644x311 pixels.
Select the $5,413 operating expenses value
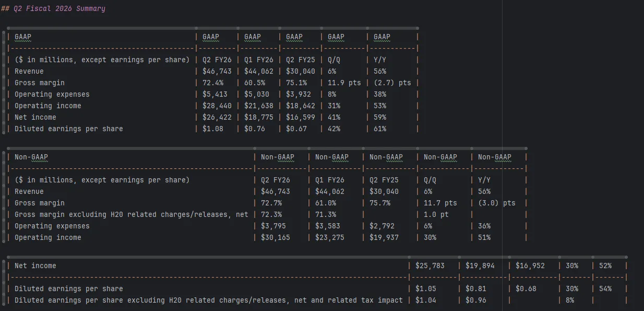[215, 94]
